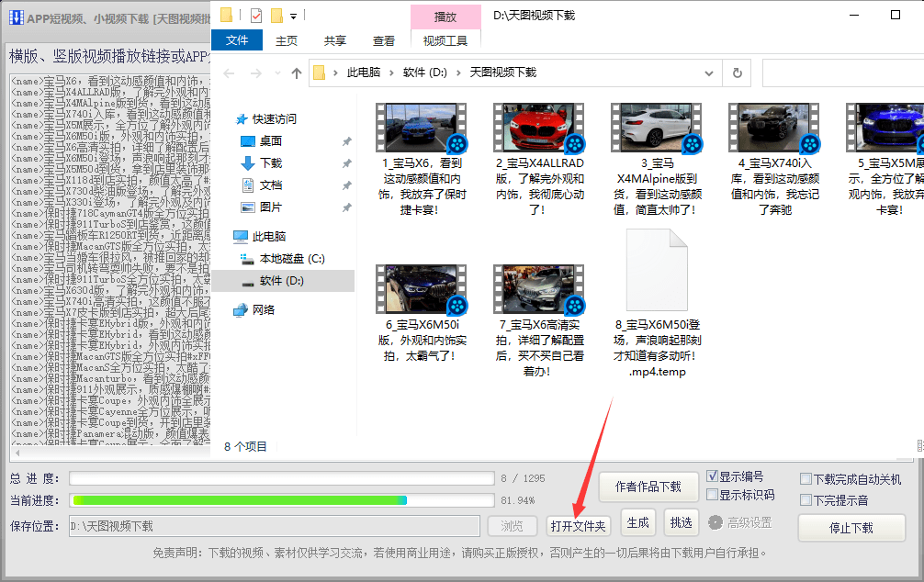Click the folder icon in Explorer title bar

click(226, 15)
